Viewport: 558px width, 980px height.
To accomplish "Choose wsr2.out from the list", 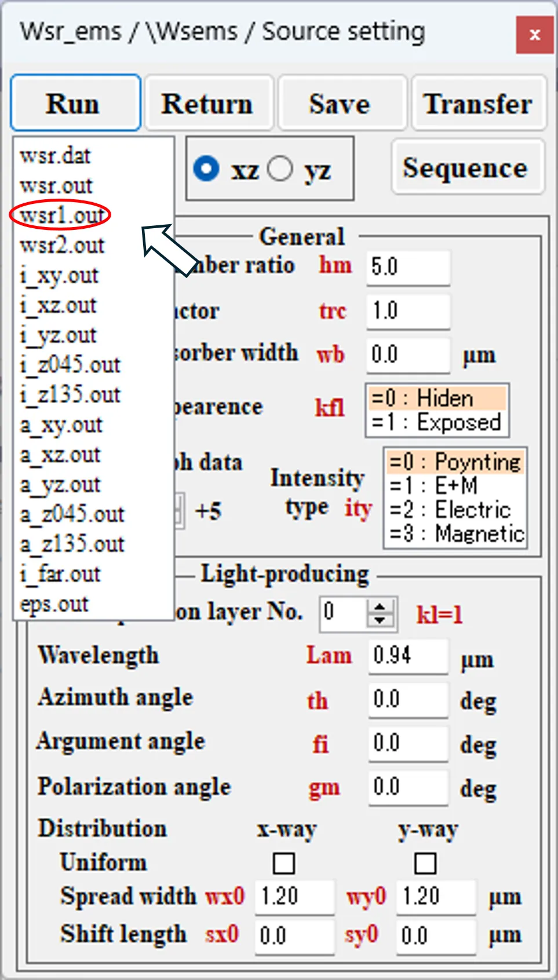I will pyautogui.click(x=62, y=246).
